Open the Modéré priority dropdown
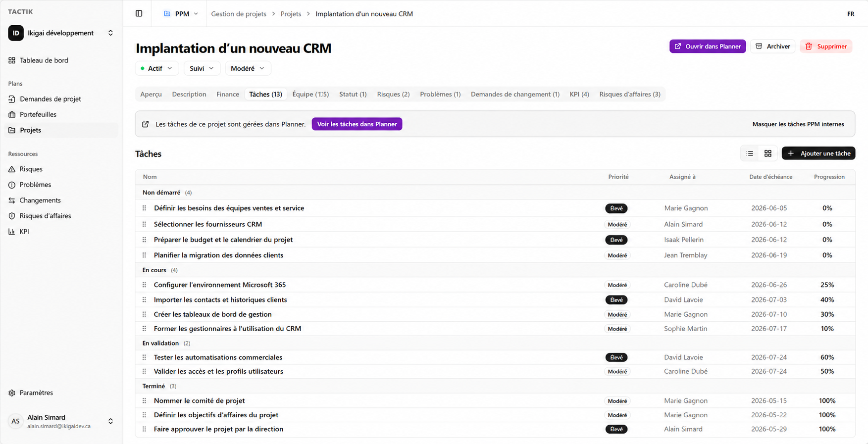 (248, 68)
